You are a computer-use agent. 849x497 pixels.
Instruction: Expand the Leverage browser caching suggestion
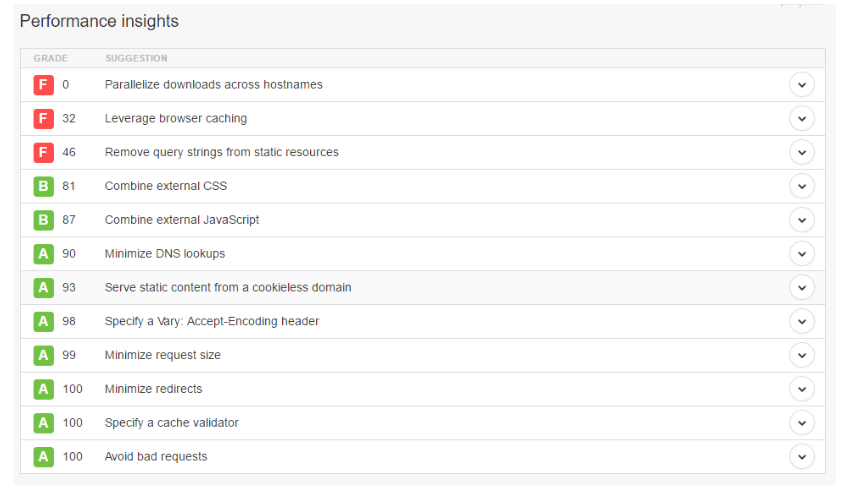click(x=801, y=119)
